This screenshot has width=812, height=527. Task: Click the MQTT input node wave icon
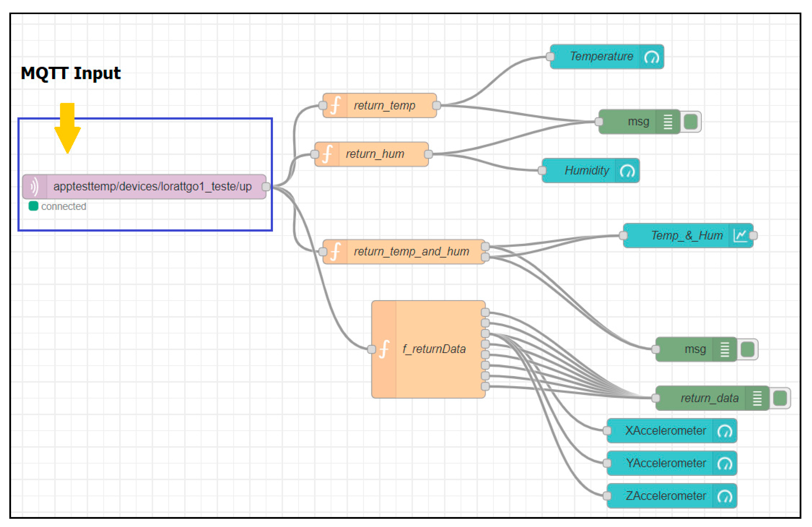(34, 187)
